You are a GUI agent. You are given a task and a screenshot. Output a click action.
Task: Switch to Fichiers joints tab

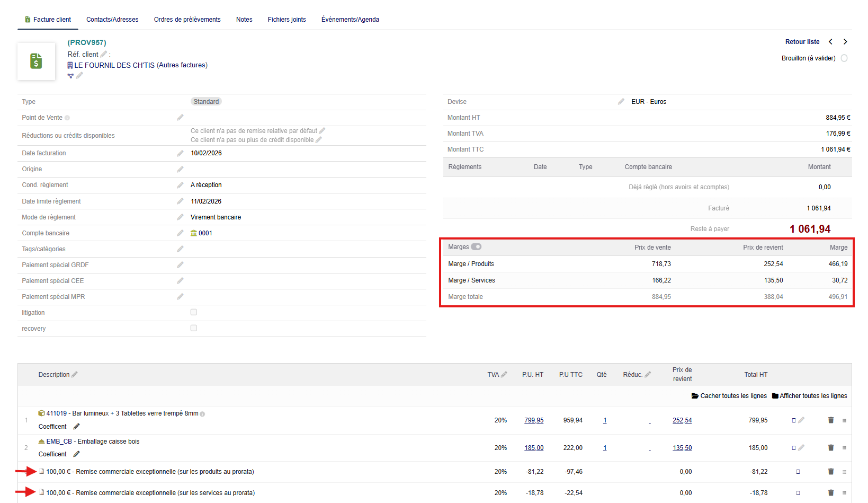point(287,20)
